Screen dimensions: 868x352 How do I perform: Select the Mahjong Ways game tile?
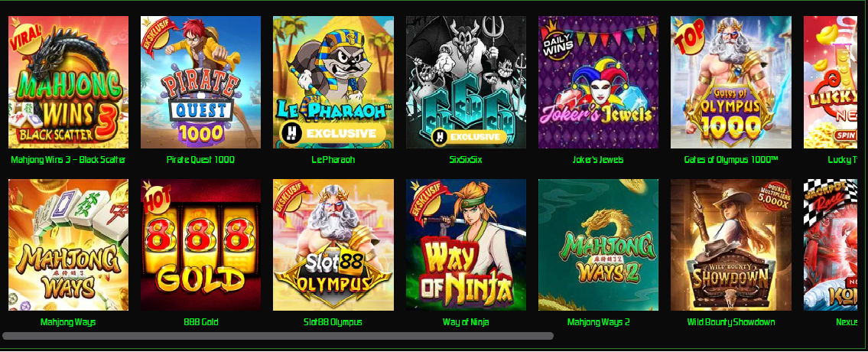(x=68, y=244)
